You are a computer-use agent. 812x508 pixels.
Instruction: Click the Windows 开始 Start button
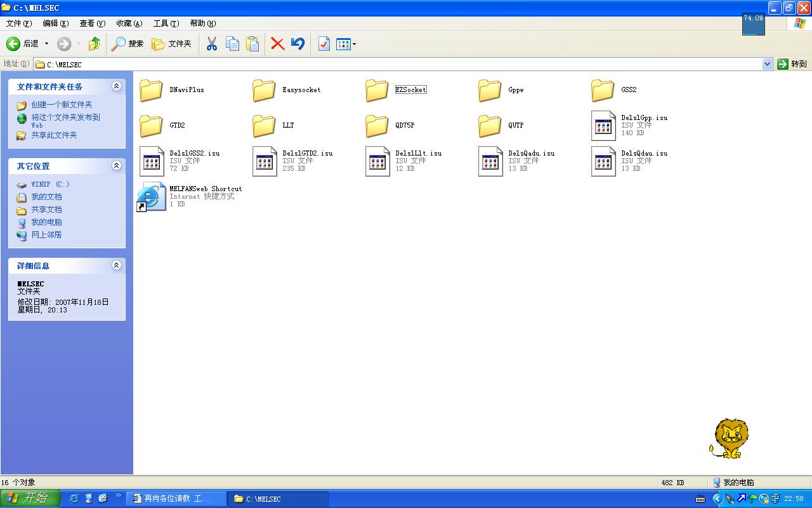coord(30,498)
